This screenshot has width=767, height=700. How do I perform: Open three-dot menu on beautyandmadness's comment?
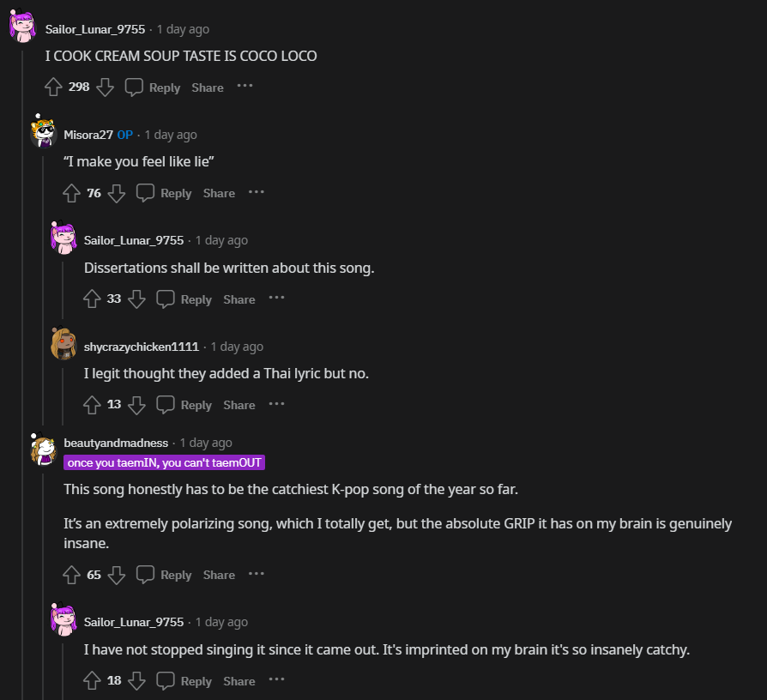(x=257, y=574)
